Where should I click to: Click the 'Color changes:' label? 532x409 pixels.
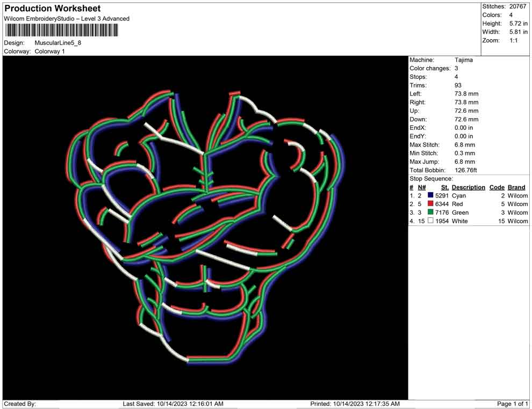tap(430, 69)
